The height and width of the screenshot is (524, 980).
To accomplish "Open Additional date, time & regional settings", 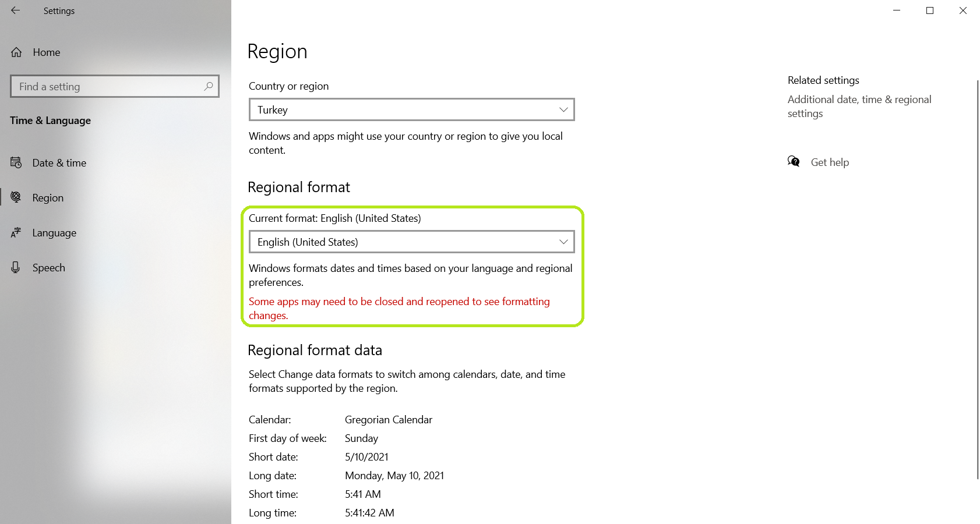I will (x=859, y=107).
